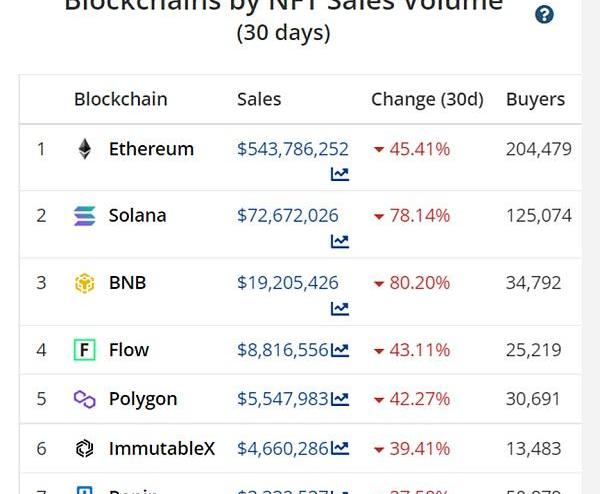Click the help question mark icon
600x494 pixels.
pyautogui.click(x=544, y=14)
